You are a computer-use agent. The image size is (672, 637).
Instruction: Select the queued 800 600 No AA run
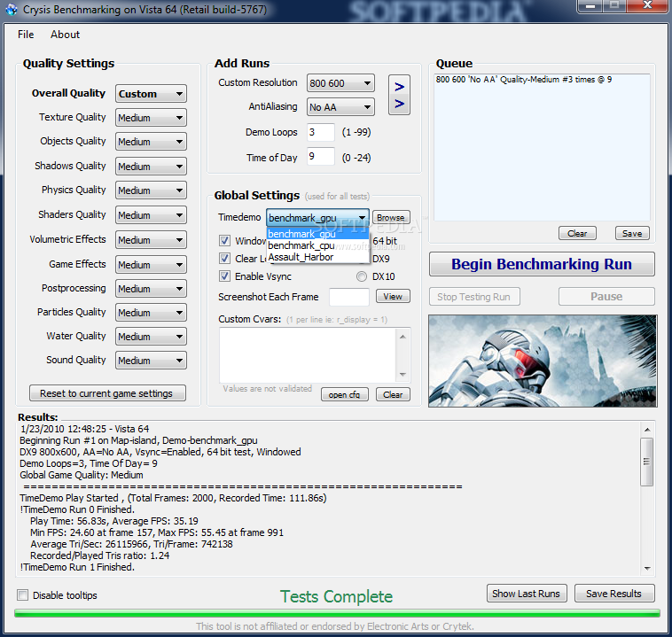click(x=524, y=79)
